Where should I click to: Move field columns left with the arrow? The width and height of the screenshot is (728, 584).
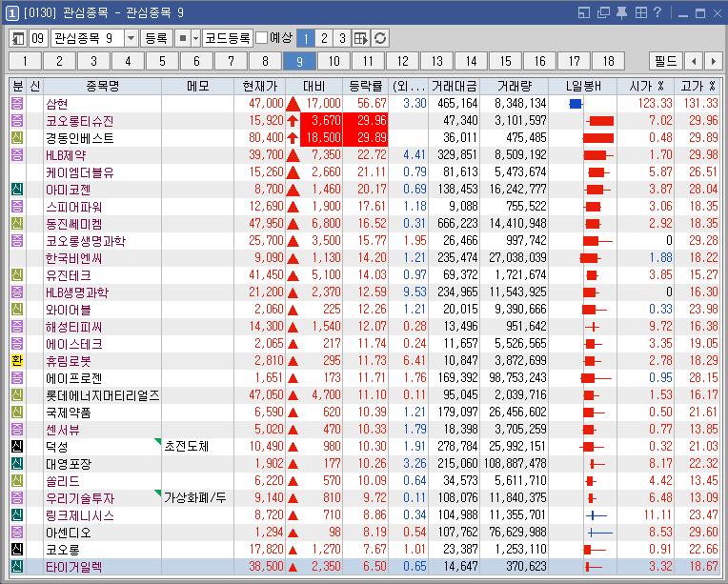(694, 61)
